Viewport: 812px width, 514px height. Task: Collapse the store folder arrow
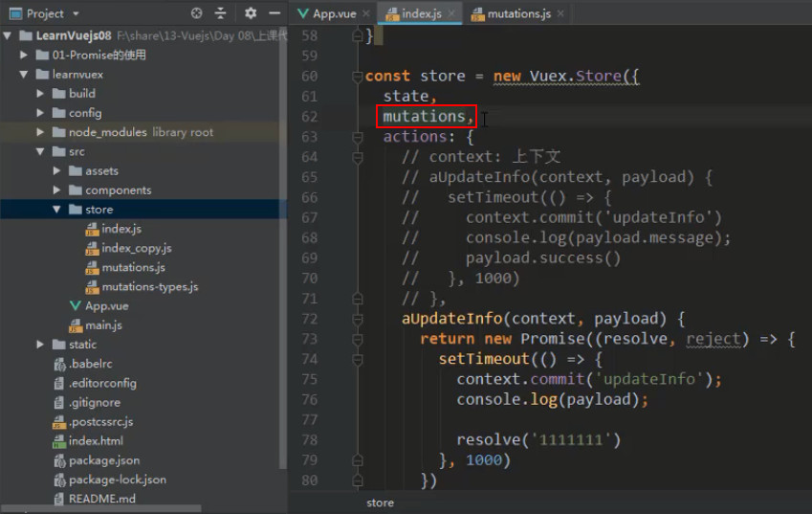point(57,210)
